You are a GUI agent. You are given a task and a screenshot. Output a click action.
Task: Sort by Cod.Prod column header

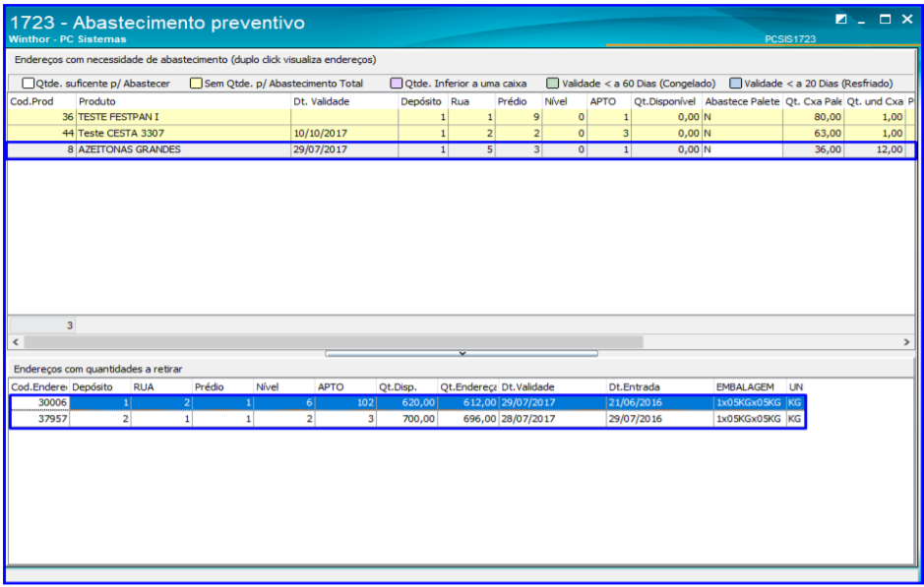(x=41, y=101)
